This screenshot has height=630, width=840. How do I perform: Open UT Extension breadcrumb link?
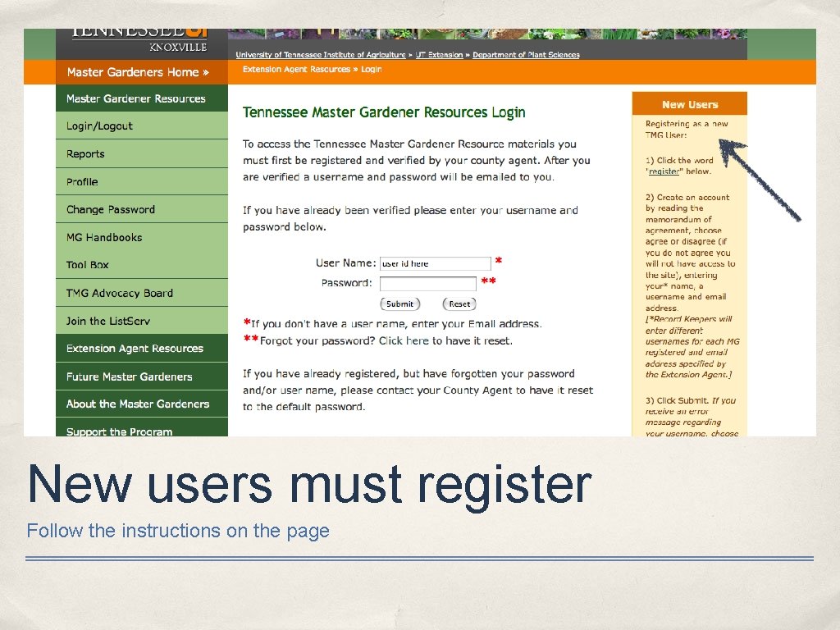[x=440, y=55]
